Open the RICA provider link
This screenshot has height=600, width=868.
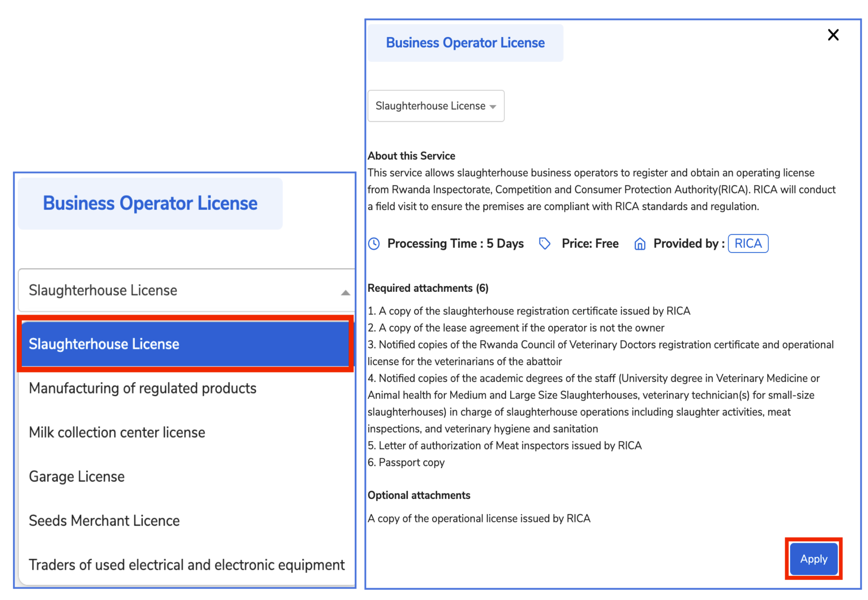[x=748, y=244]
